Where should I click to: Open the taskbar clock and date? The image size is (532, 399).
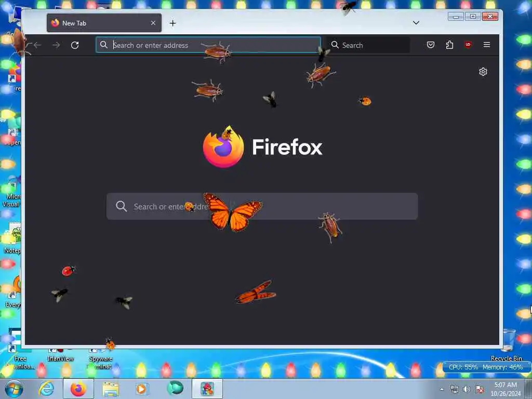coord(506,389)
